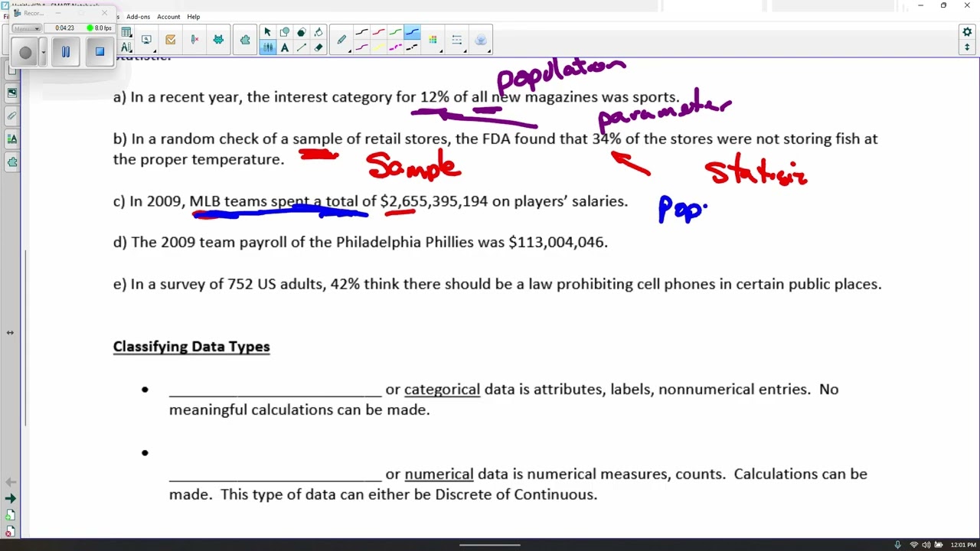This screenshot has height=551, width=980.
Task: Open the recorder Menu dropdown
Action: [x=26, y=28]
